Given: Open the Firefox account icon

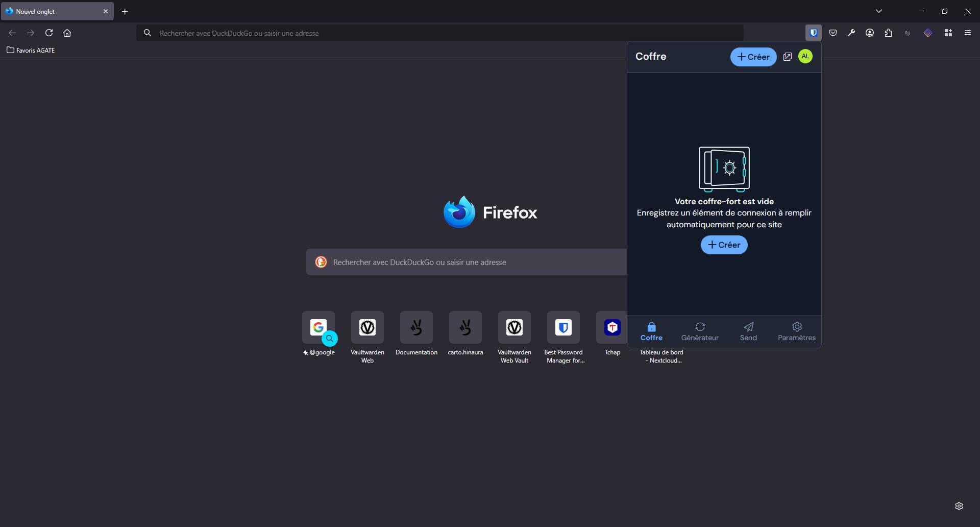Looking at the screenshot, I should pyautogui.click(x=870, y=33).
